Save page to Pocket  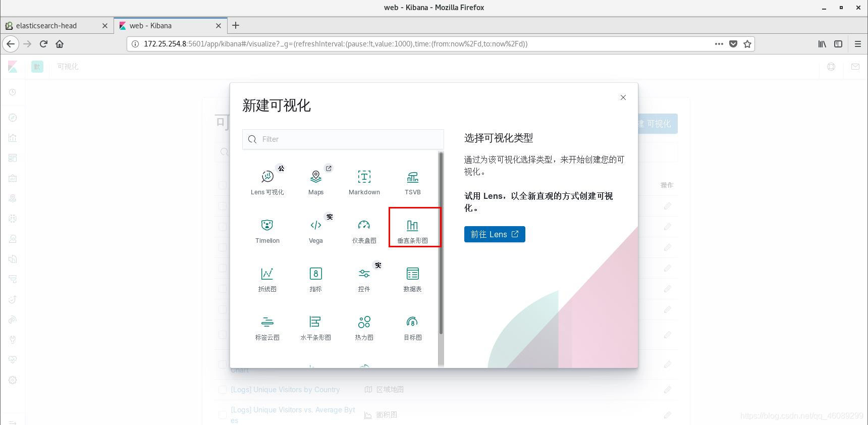733,44
